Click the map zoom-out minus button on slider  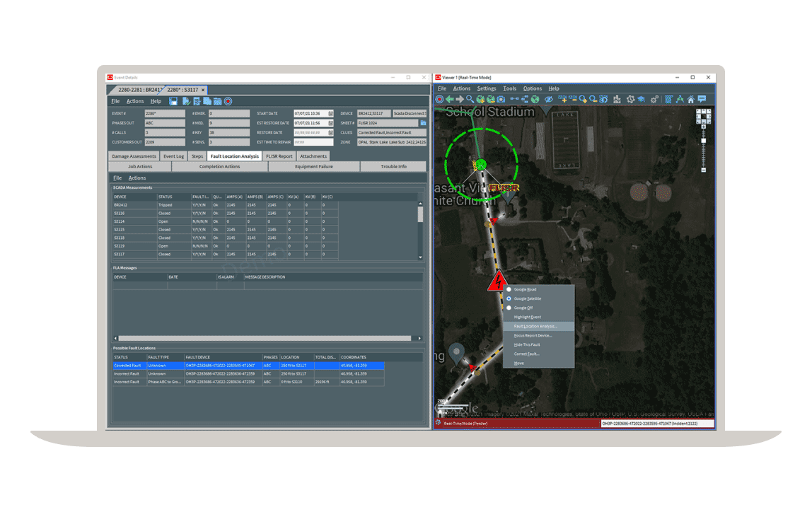coord(703,170)
